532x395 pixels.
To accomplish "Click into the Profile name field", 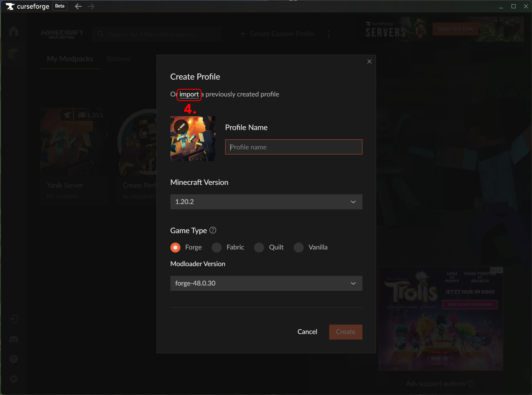I will click(x=294, y=147).
